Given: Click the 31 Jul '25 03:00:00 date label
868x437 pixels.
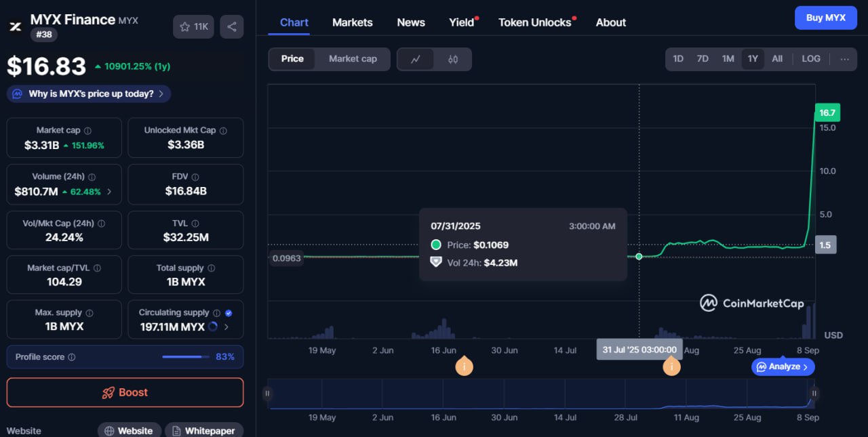Looking at the screenshot, I should tap(639, 350).
